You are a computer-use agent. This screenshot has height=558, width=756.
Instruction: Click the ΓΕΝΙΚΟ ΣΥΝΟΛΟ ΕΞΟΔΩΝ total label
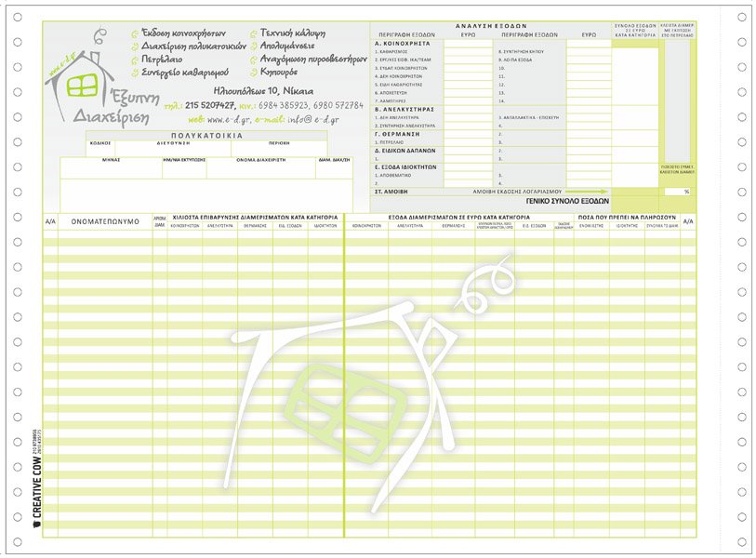point(567,200)
